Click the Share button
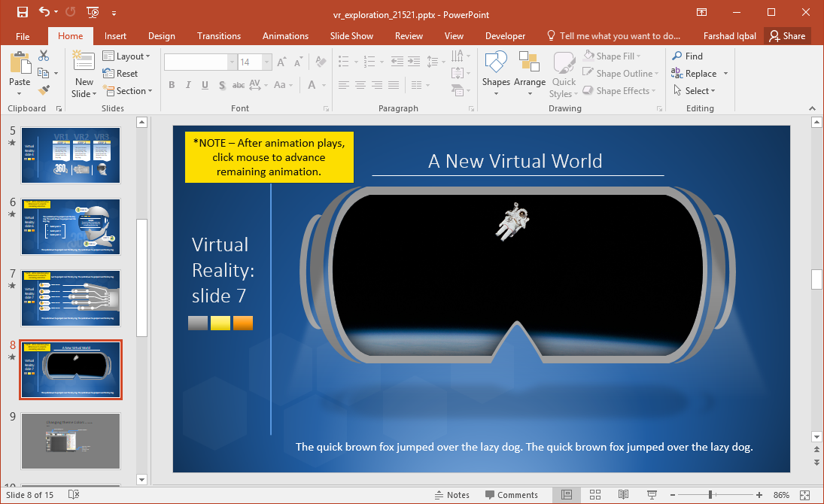Screen dimensions: 824x504 [787, 35]
